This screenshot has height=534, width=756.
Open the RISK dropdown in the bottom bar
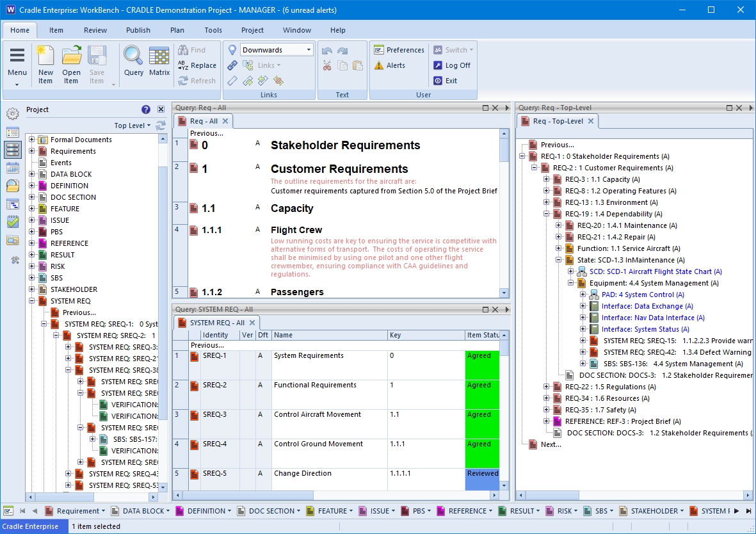[575, 511]
